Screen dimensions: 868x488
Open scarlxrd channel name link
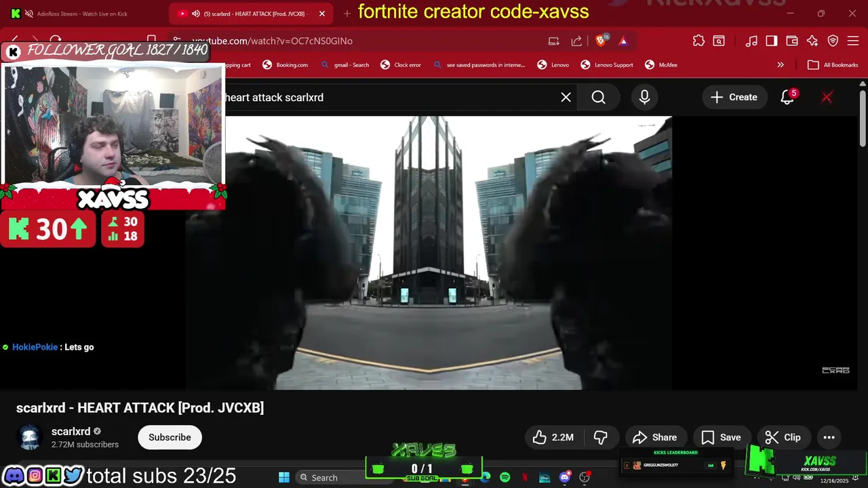tap(71, 432)
